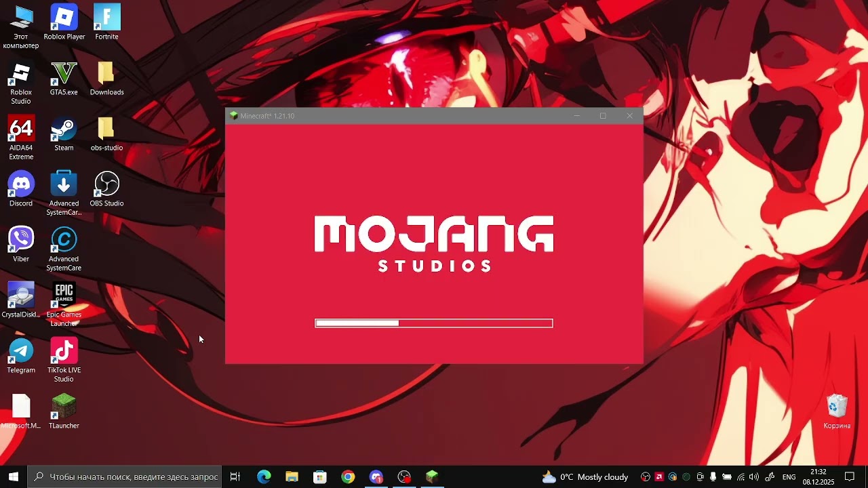Open the notification center icon
This screenshot has height=488, width=868.
pos(850,477)
